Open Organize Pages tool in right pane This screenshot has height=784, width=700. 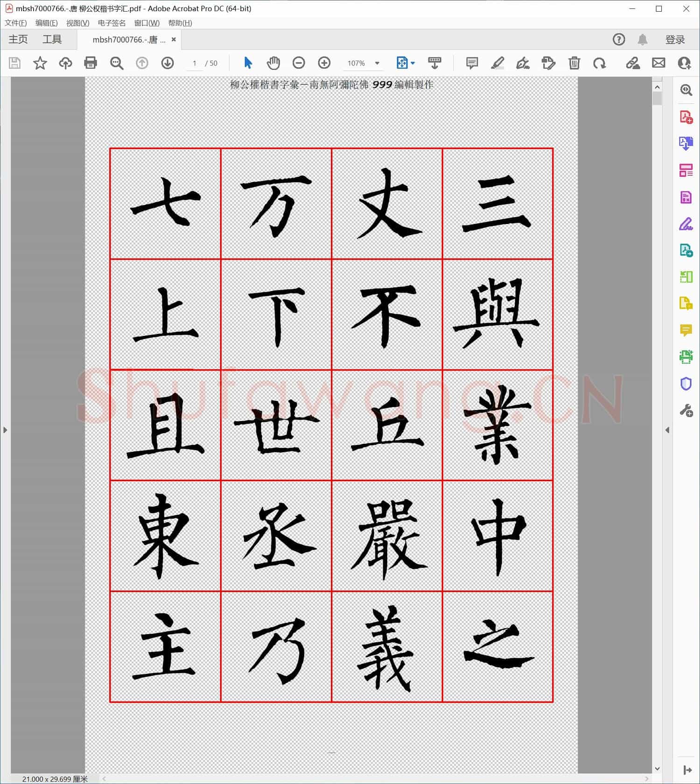[686, 170]
